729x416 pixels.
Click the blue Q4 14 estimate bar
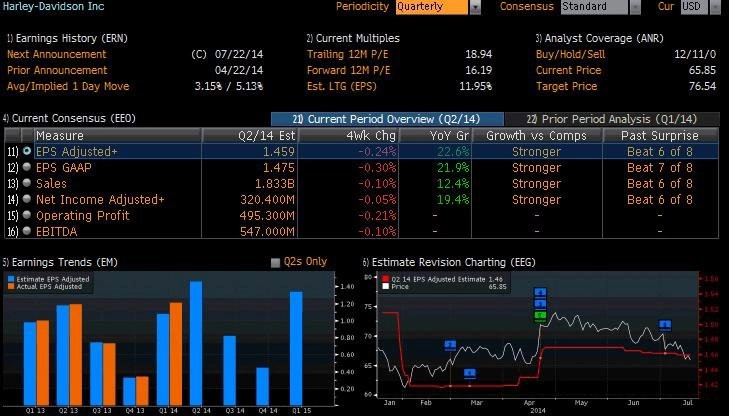(x=263, y=386)
